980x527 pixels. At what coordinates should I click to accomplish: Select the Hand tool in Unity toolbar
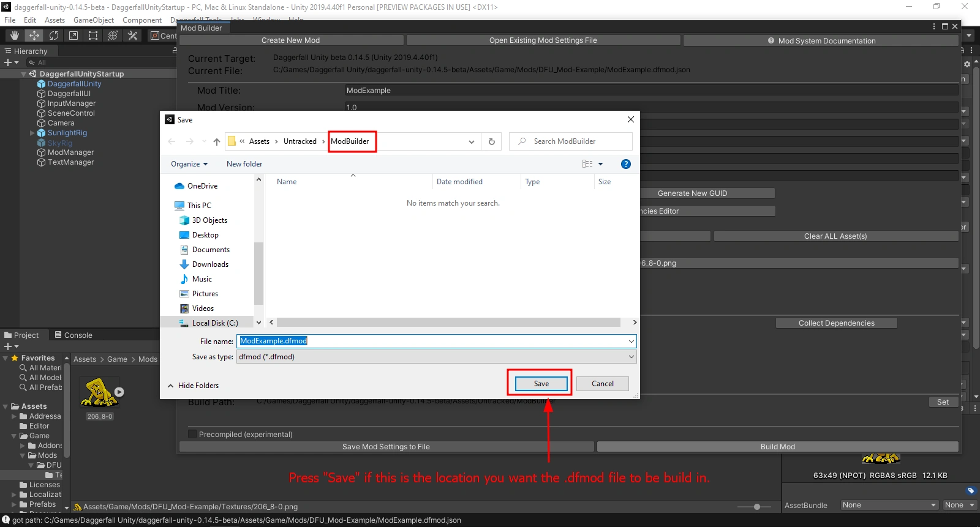pos(15,36)
